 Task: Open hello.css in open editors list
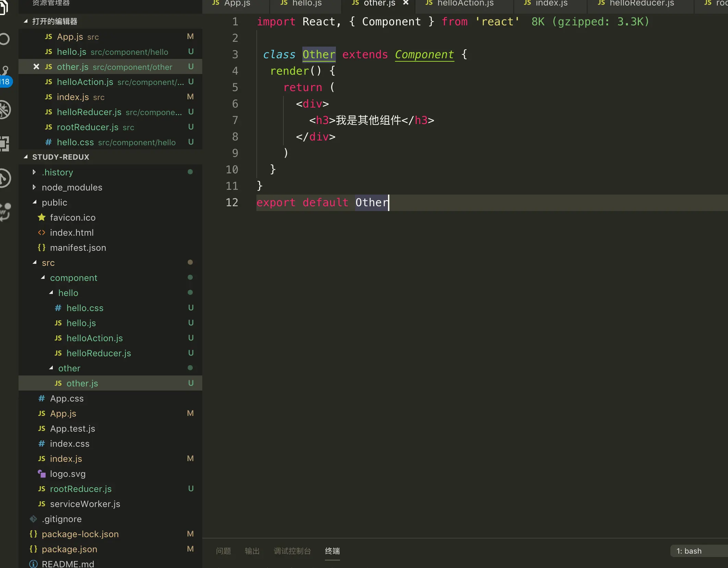tap(110, 142)
